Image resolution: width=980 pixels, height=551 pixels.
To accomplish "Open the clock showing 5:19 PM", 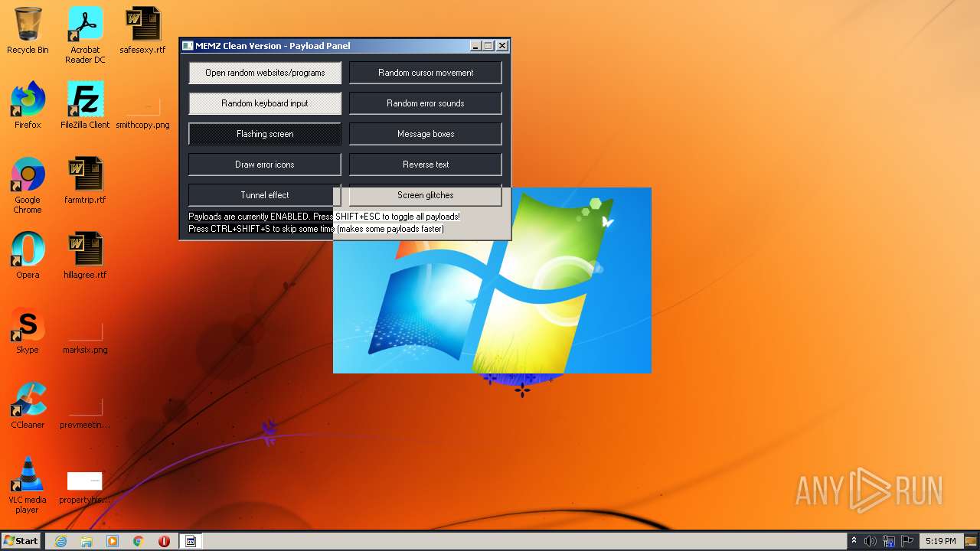I will pos(940,541).
